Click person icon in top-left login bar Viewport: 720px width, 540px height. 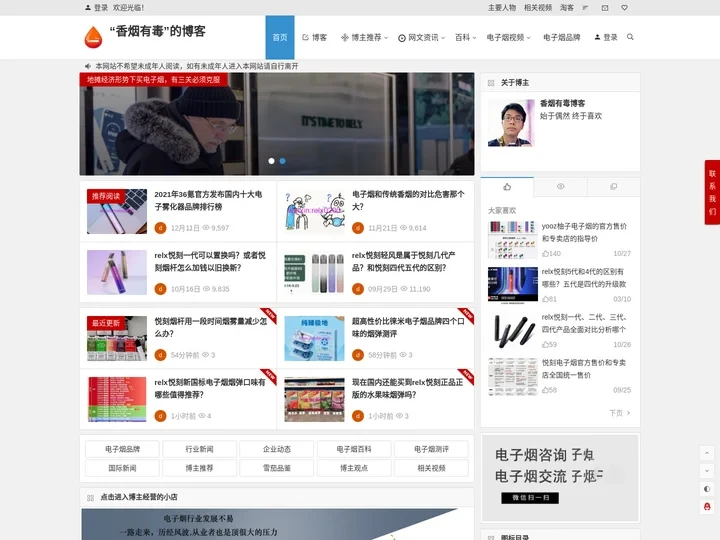88,8
